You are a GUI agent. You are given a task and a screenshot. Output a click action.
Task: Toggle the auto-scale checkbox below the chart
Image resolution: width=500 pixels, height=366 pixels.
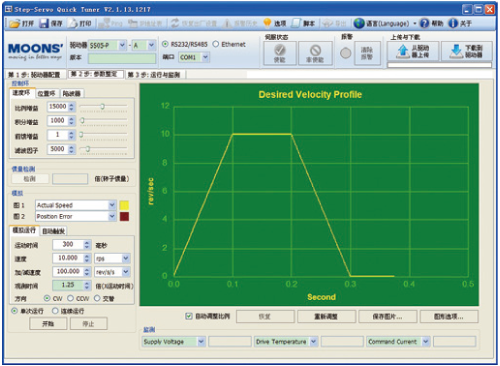click(x=189, y=316)
